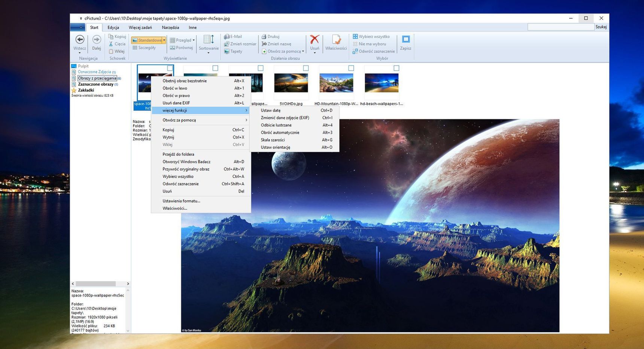Viewport: 644px width, 349px height.
Task: Click the Wklej clipboard icon
Action: click(x=111, y=51)
